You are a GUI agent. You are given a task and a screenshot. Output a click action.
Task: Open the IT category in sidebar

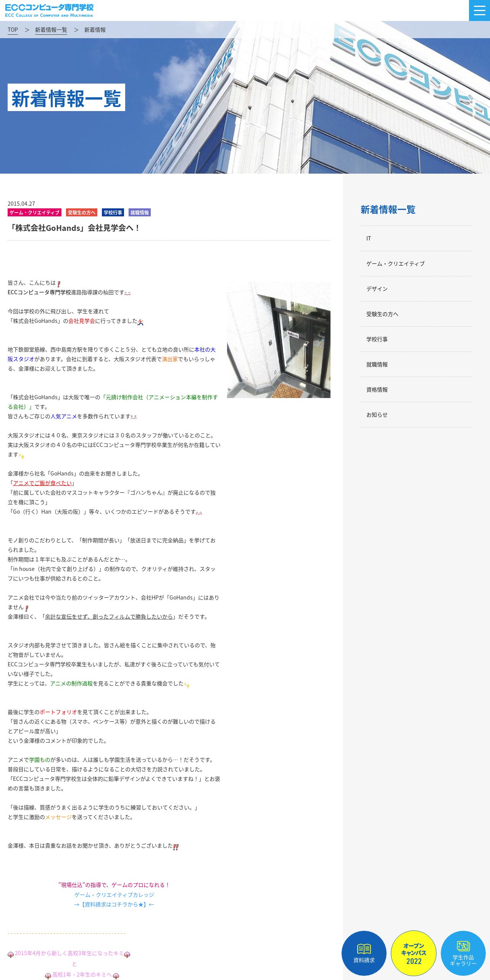point(416,239)
